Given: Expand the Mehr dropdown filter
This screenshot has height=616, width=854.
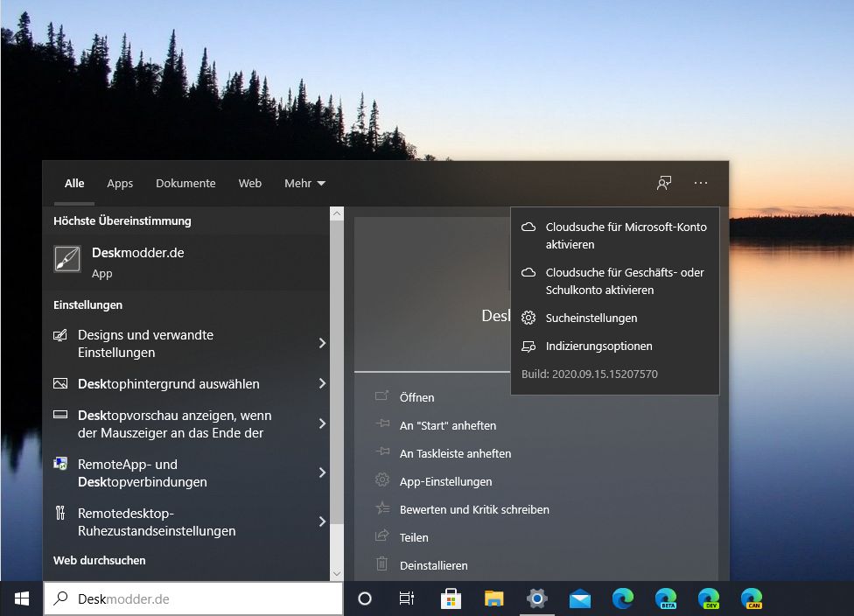Looking at the screenshot, I should (304, 184).
